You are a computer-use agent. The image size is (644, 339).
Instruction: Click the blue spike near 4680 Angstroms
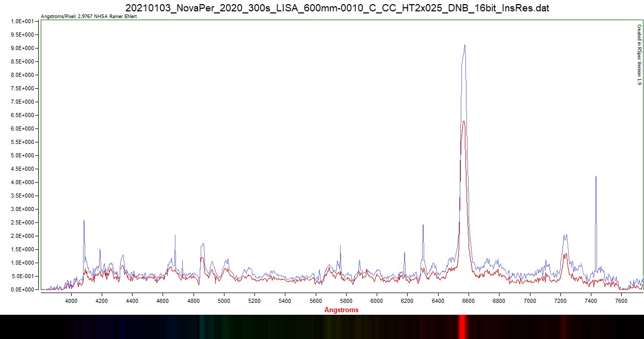[x=175, y=236]
